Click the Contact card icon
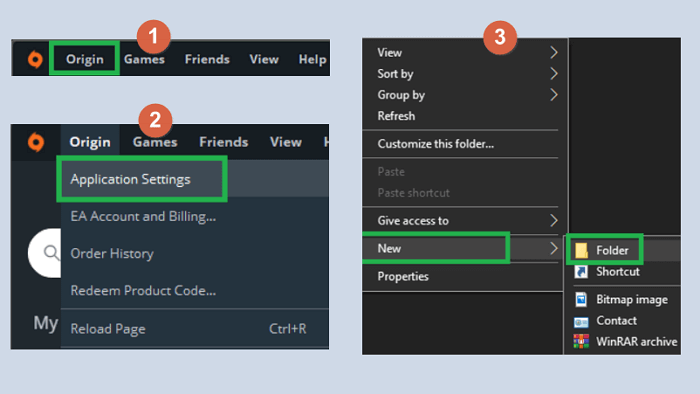The image size is (700, 394). coord(581,321)
